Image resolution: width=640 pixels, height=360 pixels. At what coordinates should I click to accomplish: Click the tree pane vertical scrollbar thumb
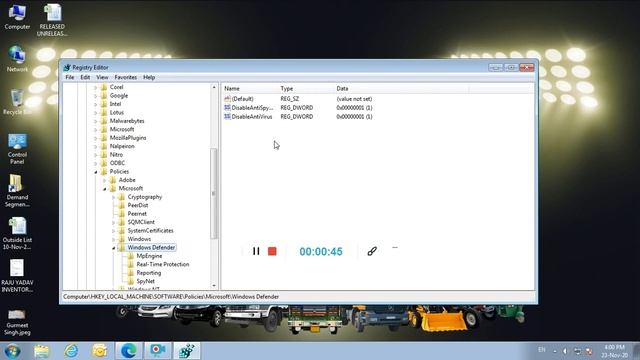pos(214,193)
